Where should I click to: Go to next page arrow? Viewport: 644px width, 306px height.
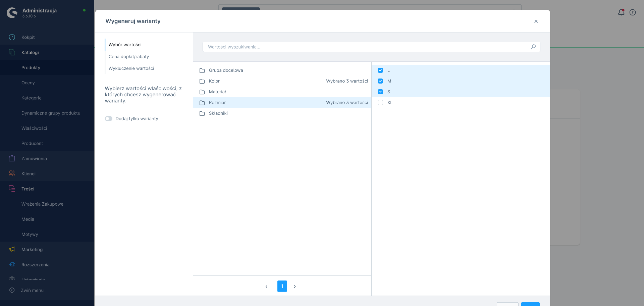[295, 287]
